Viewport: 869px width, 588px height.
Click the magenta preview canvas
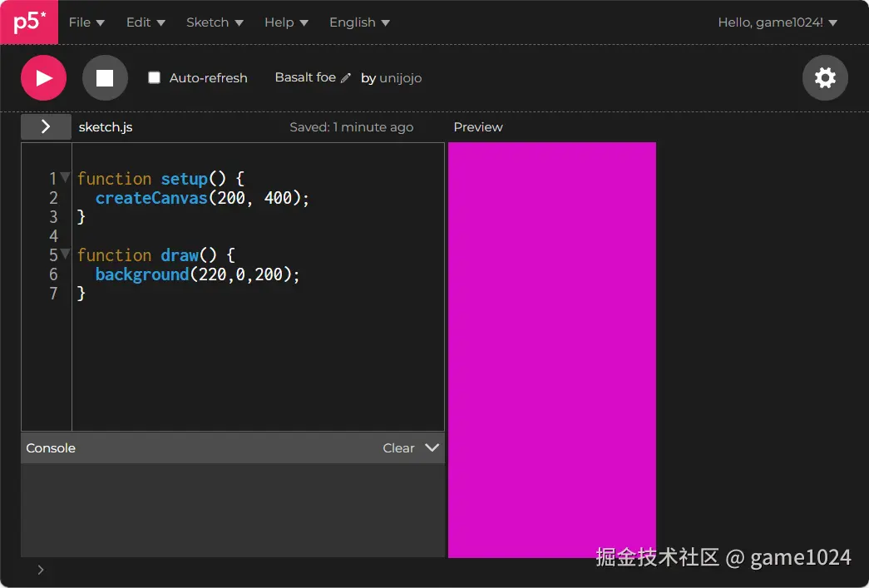click(552, 349)
